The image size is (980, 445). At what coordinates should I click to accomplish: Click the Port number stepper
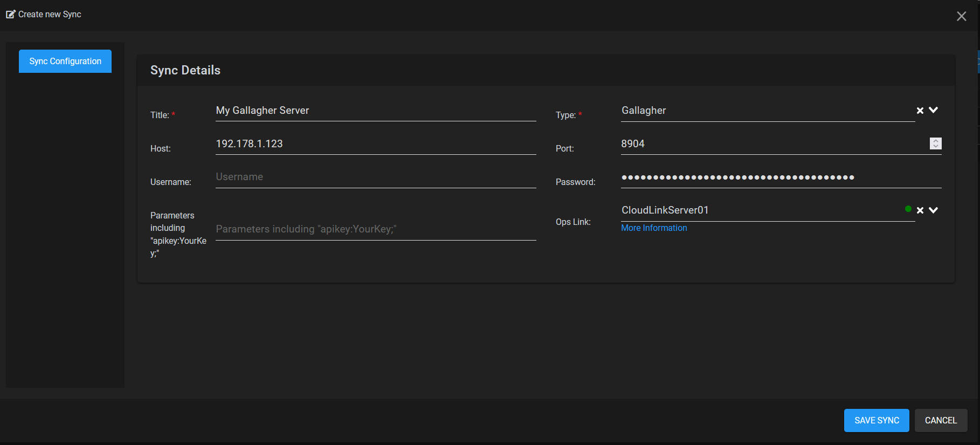click(x=936, y=143)
